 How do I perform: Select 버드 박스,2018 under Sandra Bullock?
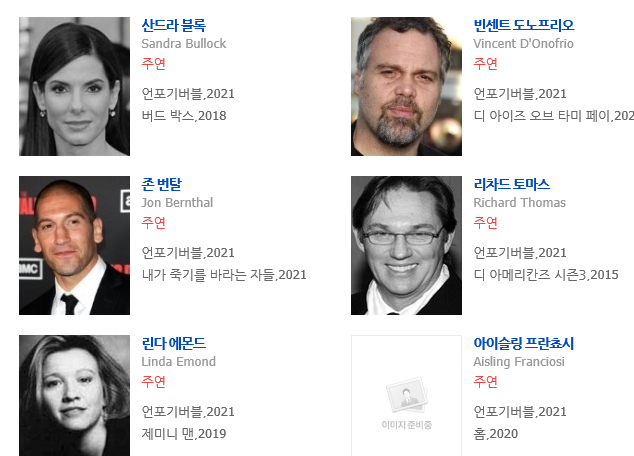coord(184,116)
